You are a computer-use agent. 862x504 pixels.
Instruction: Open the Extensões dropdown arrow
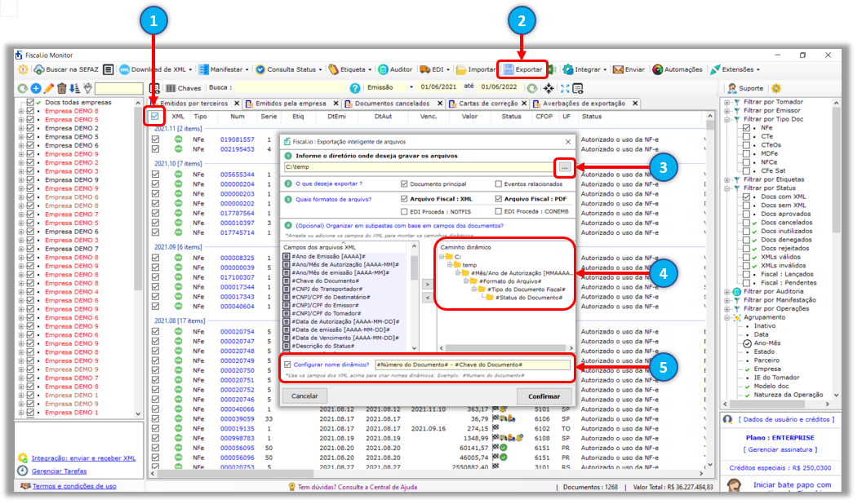[x=758, y=69]
